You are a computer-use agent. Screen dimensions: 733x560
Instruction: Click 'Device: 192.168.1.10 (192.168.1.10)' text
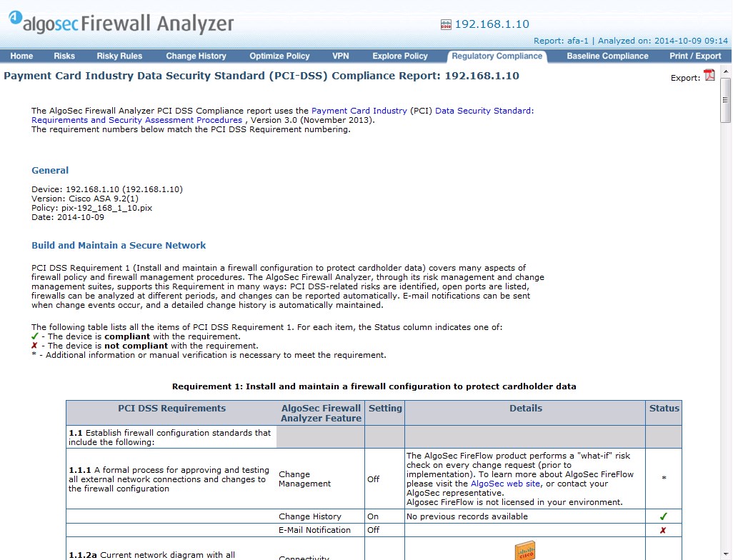point(107,189)
